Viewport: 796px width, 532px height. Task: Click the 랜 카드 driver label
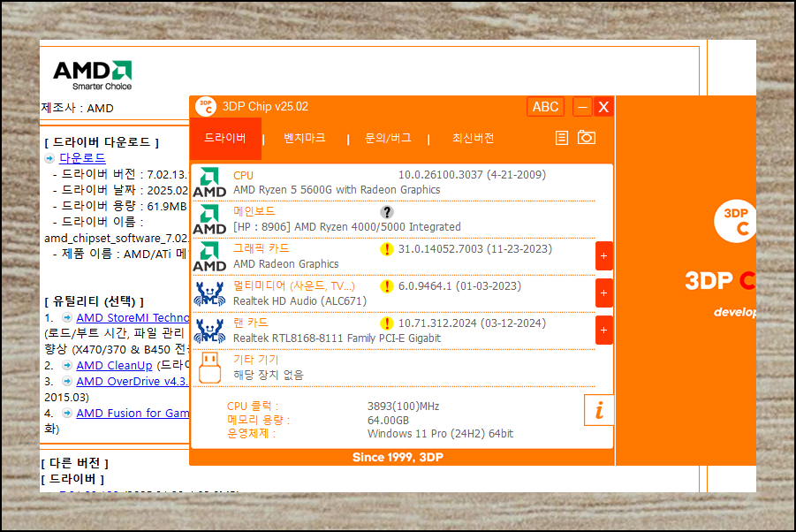click(250, 323)
